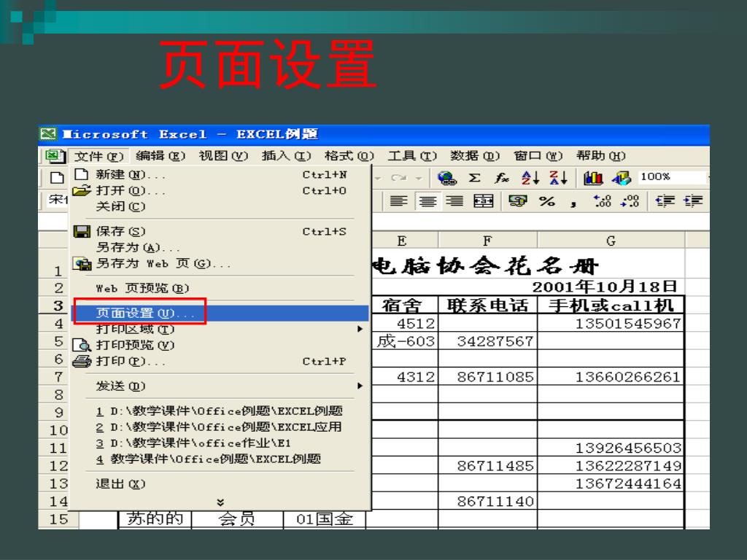Click cell containing 34287567

488,341
